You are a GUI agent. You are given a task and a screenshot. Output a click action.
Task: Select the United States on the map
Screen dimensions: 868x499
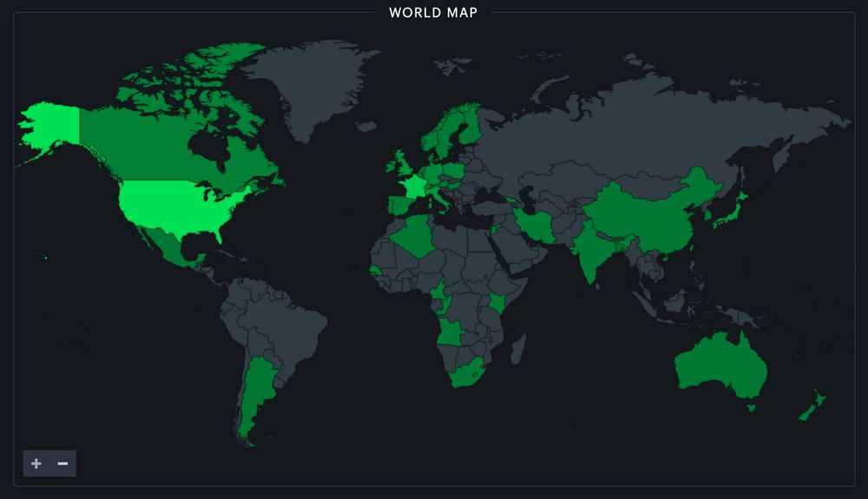pos(177,207)
